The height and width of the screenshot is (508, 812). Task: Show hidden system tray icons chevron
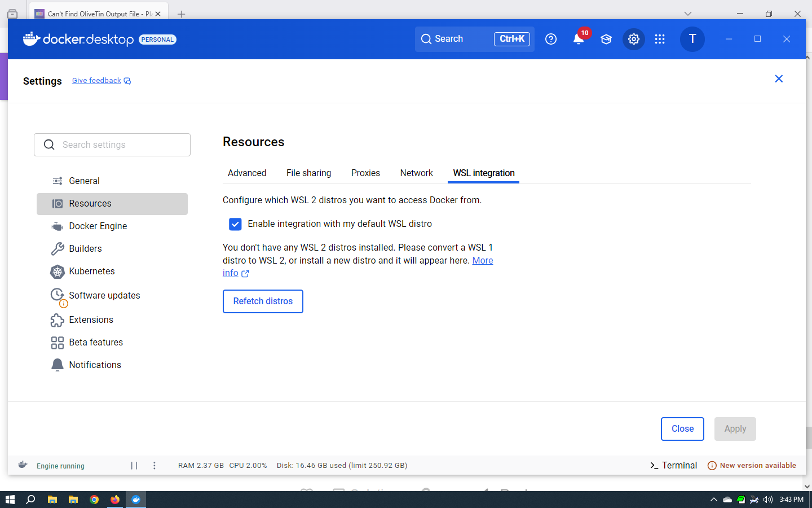point(713,500)
